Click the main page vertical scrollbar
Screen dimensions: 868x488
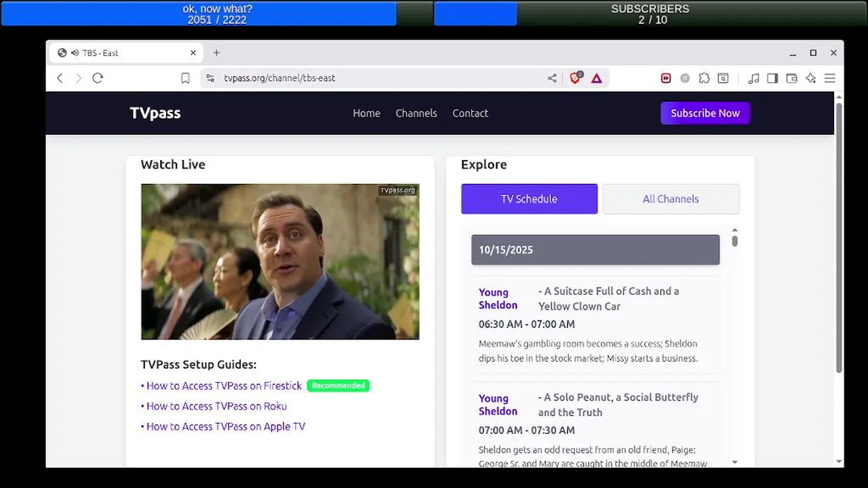pos(839,237)
